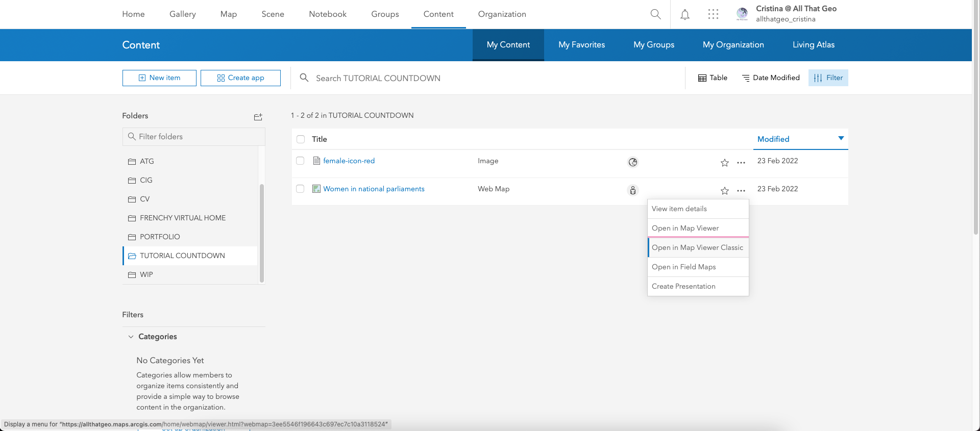Toggle the Filter panel button
Screen dimensions: 980x431
click(828, 78)
